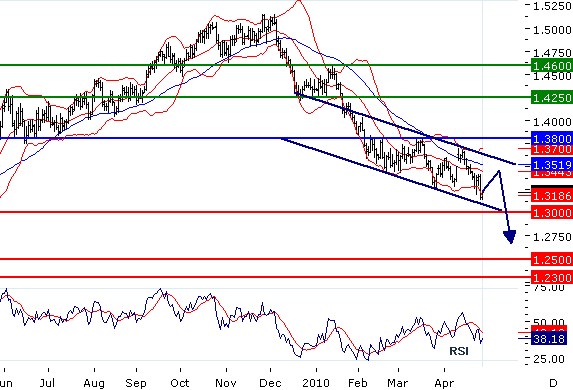Click the RSI indicator title
This screenshot has height=390, width=573.
(x=459, y=351)
